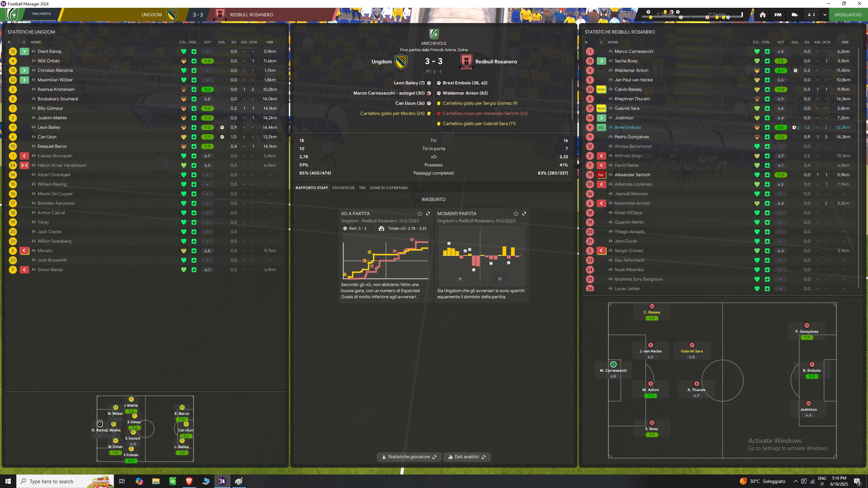Image resolution: width=868 pixels, height=488 pixels.
Task: Expand the MOMENTI PARTITA chart
Action: point(524,213)
